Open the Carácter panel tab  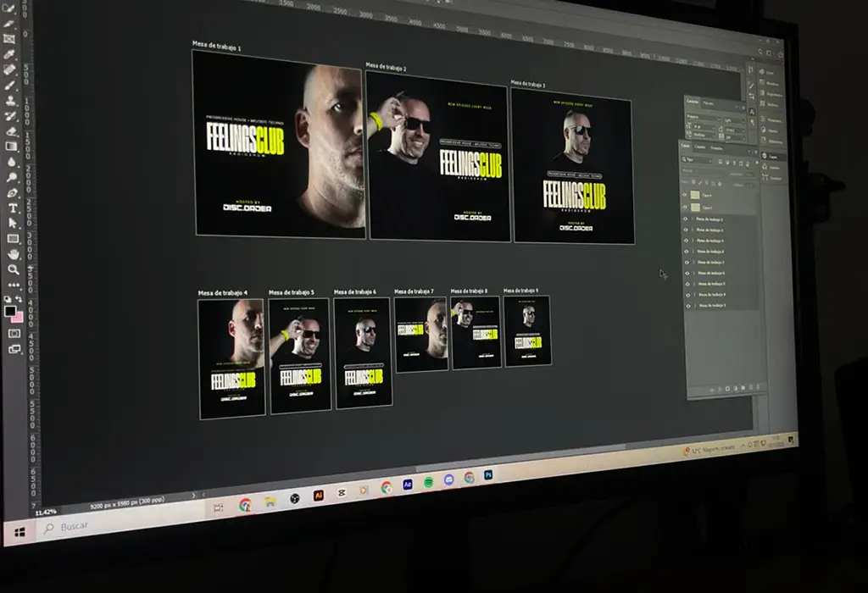692,102
